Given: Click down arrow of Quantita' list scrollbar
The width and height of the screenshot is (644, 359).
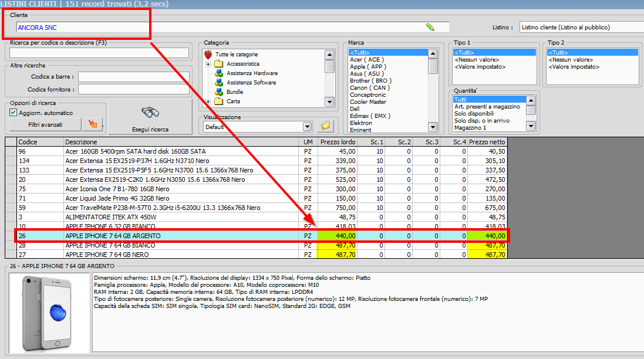Looking at the screenshot, I should click(x=531, y=126).
